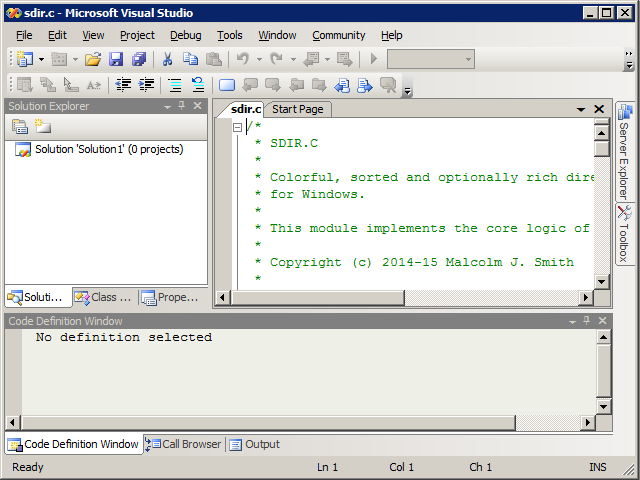The width and height of the screenshot is (640, 480).
Task: Open the Community menu
Action: (x=339, y=36)
